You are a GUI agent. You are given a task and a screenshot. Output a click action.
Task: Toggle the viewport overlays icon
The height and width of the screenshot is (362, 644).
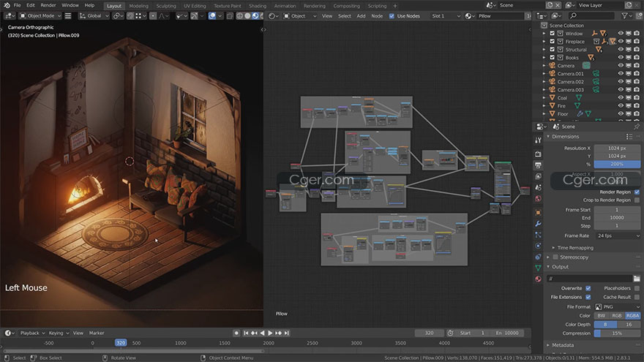[212, 16]
